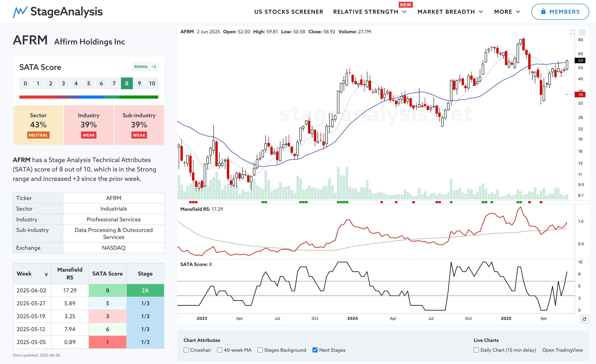596x364 pixels.
Task: Click the Industry 39% Weak card
Action: coord(89,125)
